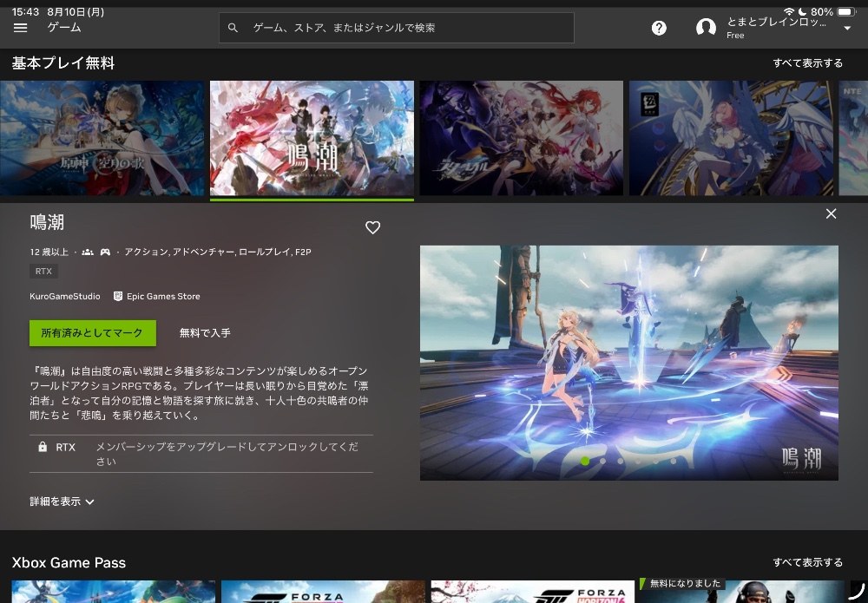
Task: Select the 鳴潮 game thumbnail
Action: pyautogui.click(x=312, y=138)
